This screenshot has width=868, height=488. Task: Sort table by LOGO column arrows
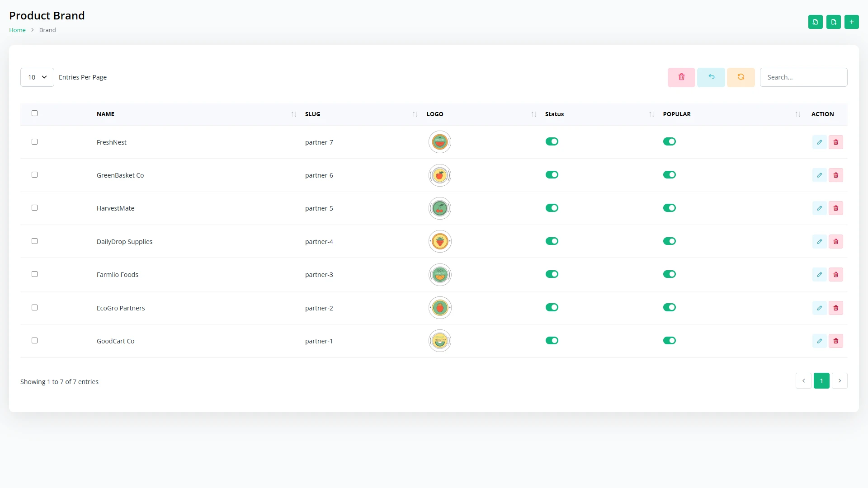click(x=533, y=114)
